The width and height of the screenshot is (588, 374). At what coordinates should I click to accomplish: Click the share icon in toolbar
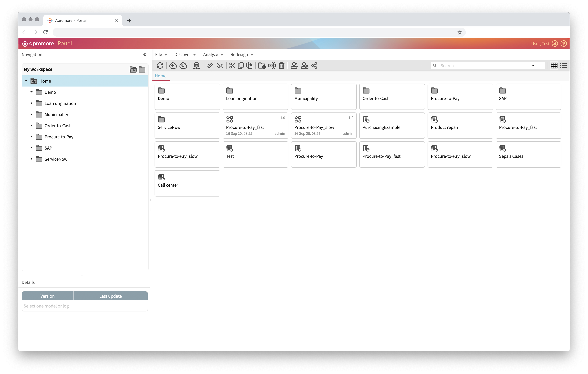pos(314,66)
